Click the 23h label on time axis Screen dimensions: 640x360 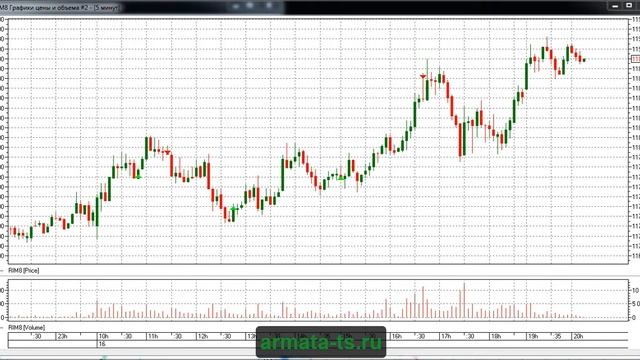[x=62, y=336]
